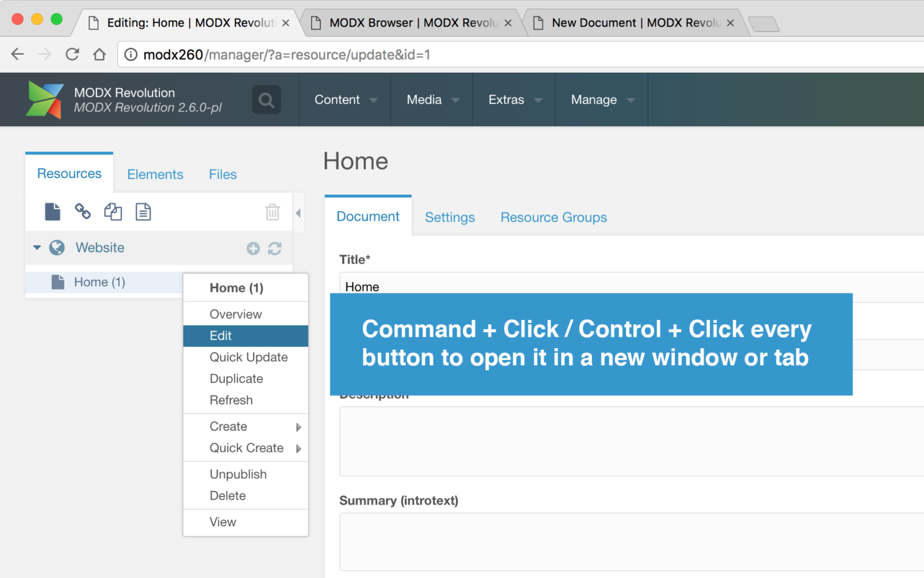The width and height of the screenshot is (924, 578).
Task: Switch to the Files tab
Action: point(223,174)
